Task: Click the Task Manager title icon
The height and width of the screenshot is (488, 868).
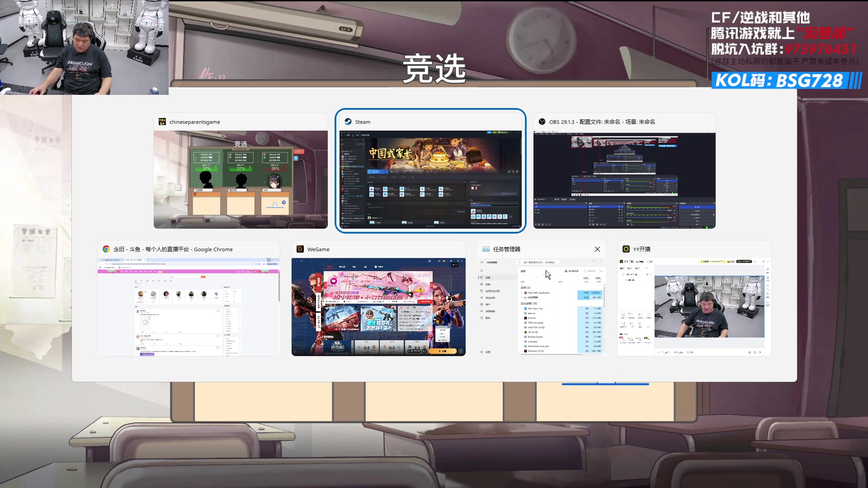Action: (x=486, y=249)
